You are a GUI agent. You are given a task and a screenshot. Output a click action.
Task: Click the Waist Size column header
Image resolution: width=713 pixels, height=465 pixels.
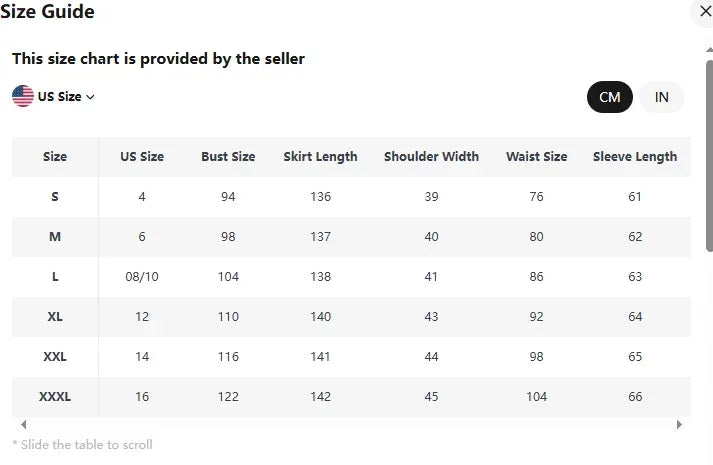tap(536, 157)
